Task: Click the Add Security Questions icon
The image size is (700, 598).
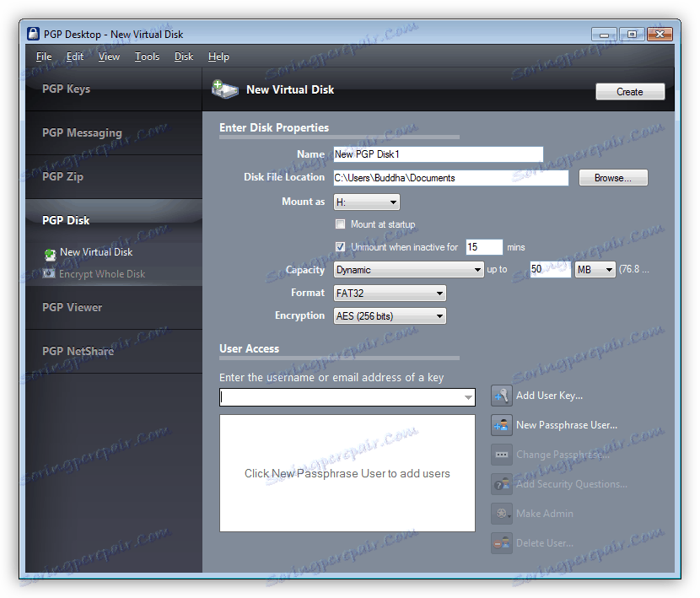Action: 501,484
